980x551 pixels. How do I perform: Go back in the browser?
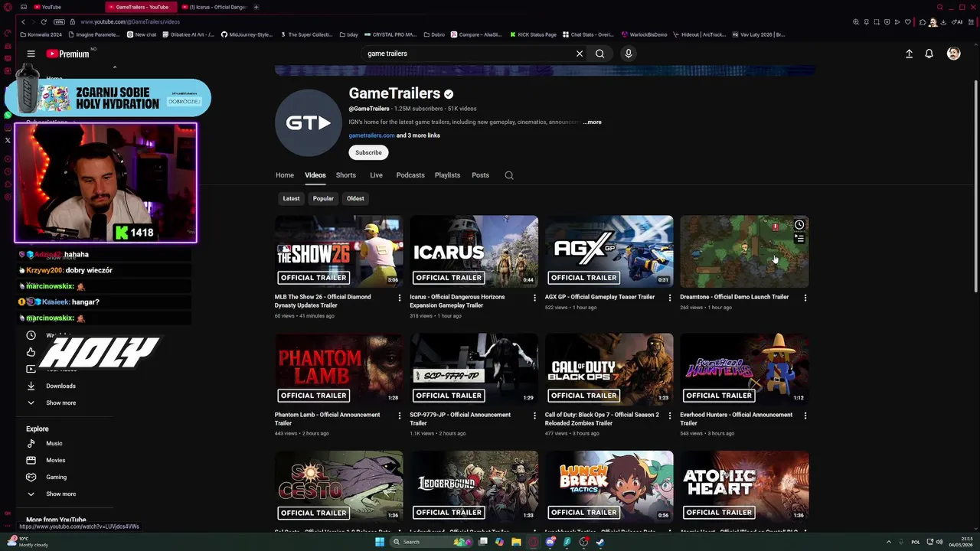coord(24,21)
